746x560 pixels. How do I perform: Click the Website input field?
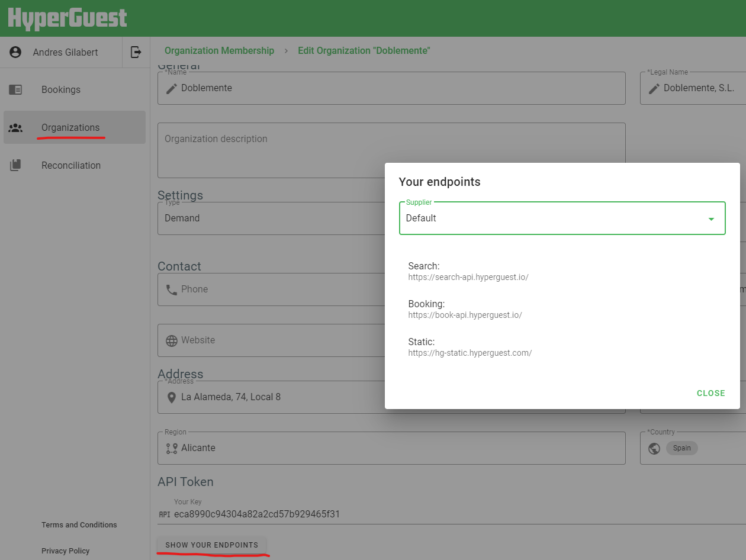pyautogui.click(x=271, y=340)
